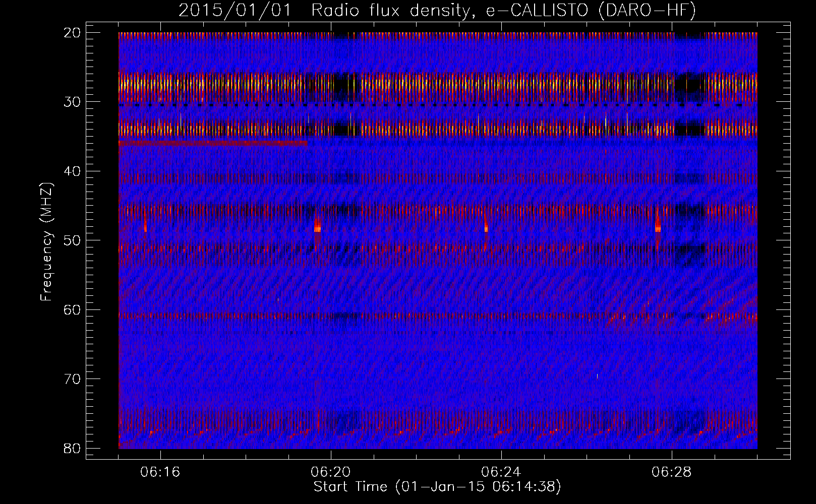Click the bright burst near 06:20 at 48 MHz
Image resolution: width=816 pixels, height=504 pixels.
click(317, 226)
